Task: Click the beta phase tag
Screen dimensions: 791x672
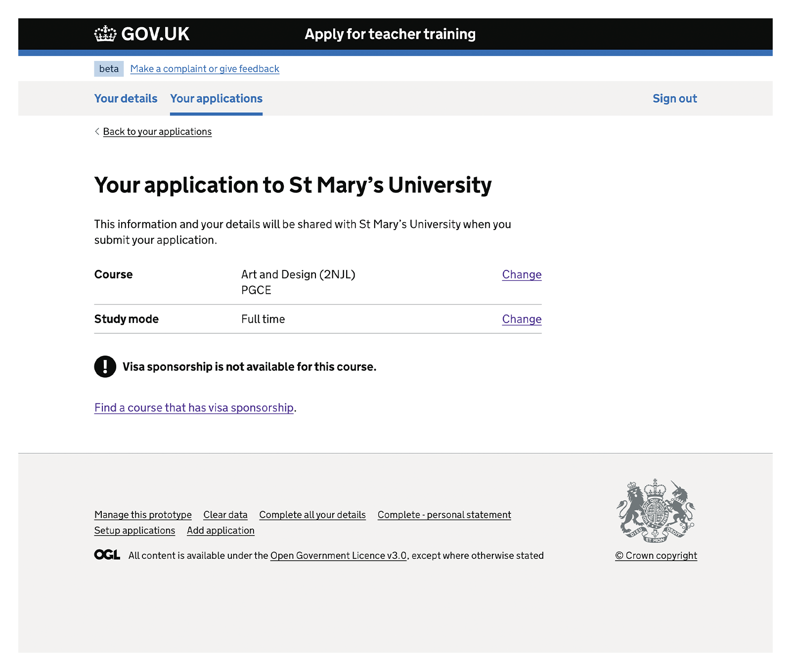Action: [109, 69]
